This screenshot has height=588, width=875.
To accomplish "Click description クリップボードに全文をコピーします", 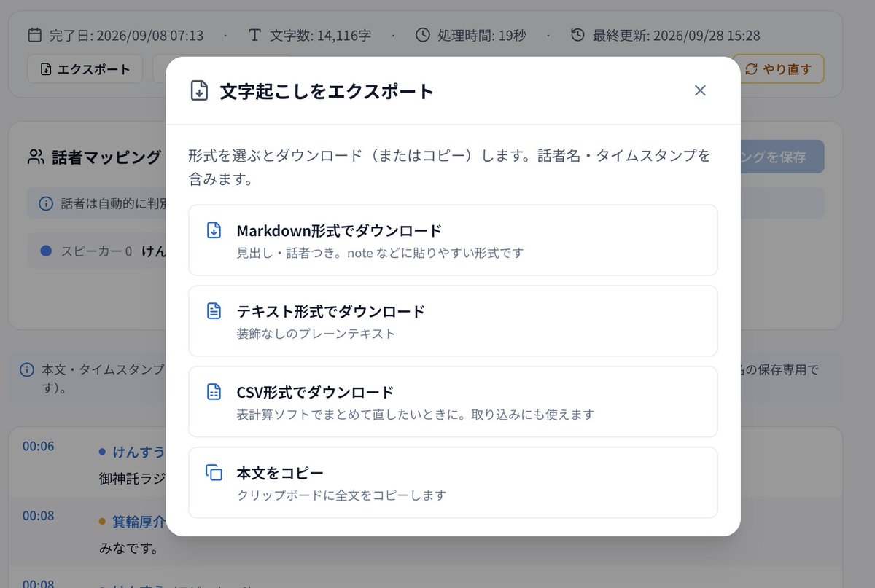I will pyautogui.click(x=341, y=495).
